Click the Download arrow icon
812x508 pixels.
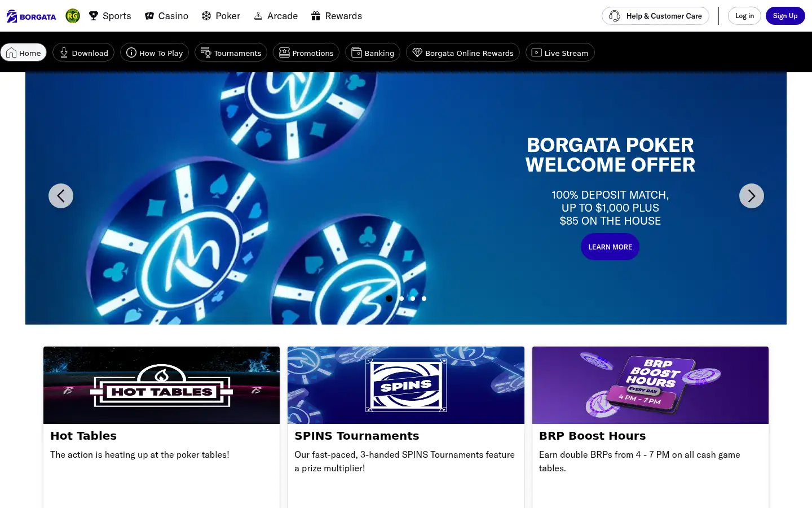tap(64, 52)
